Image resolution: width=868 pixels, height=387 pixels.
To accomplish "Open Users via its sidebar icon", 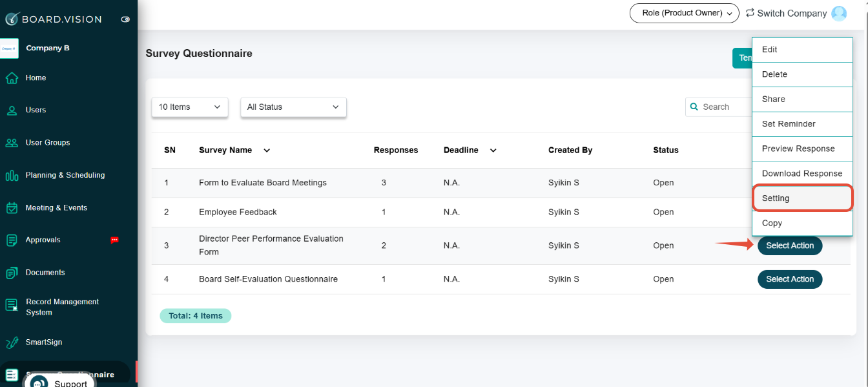I will click(x=12, y=110).
